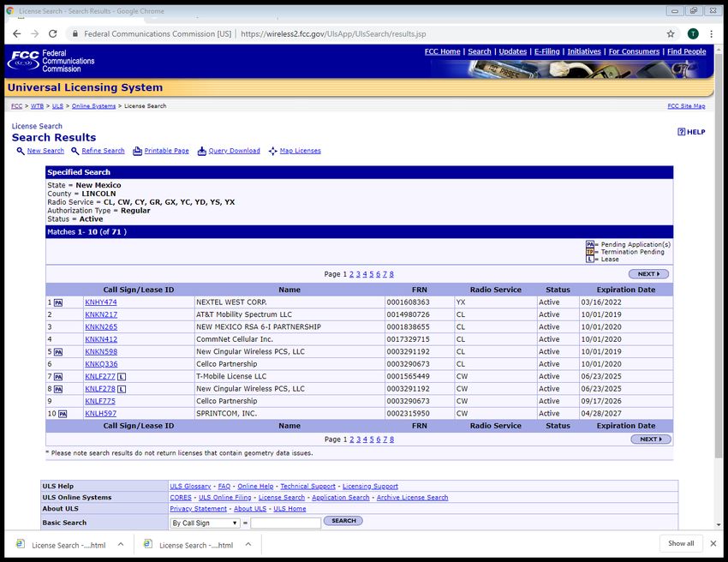Go to page 2 in top pagination
Image resolution: width=728 pixels, height=562 pixels.
(x=351, y=274)
